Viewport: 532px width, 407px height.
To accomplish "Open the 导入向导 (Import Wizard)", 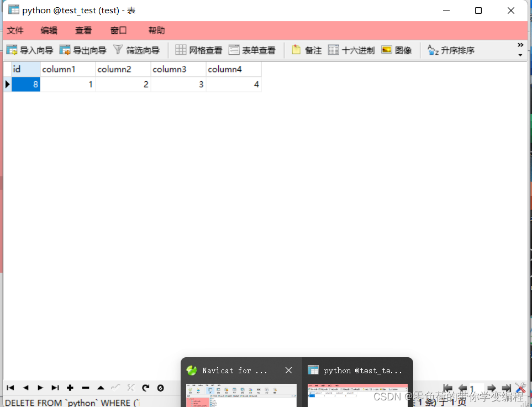I will click(29, 50).
